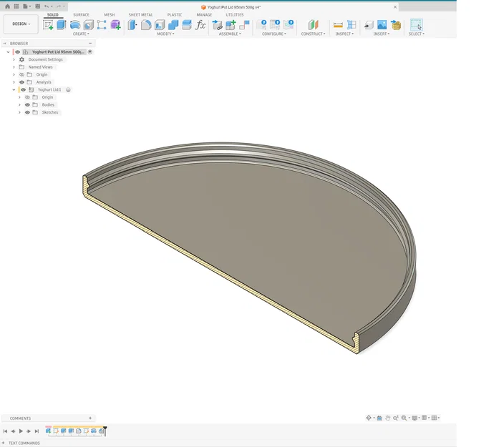Open the ASSEMBLE dropdown menu
The image size is (504, 447).
230,34
